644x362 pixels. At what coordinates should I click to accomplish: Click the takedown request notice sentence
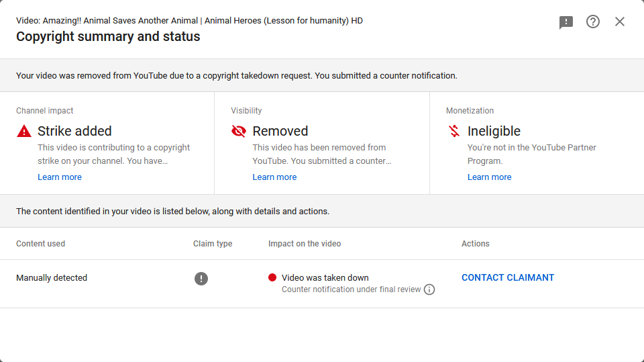(237, 76)
